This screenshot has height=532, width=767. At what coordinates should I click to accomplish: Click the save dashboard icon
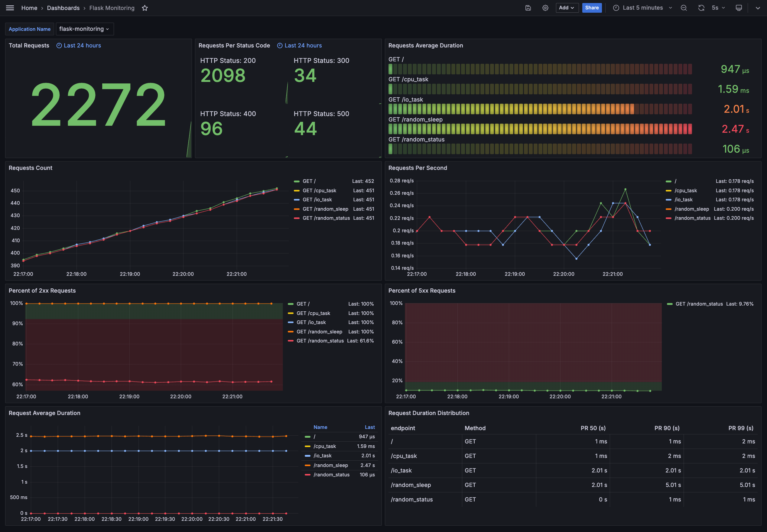pos(528,8)
